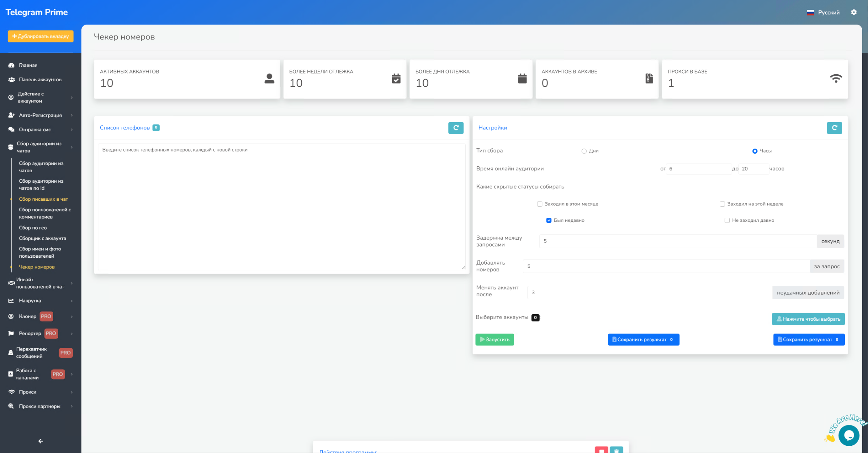Select the Панель аккаунтов icon

[11, 79]
